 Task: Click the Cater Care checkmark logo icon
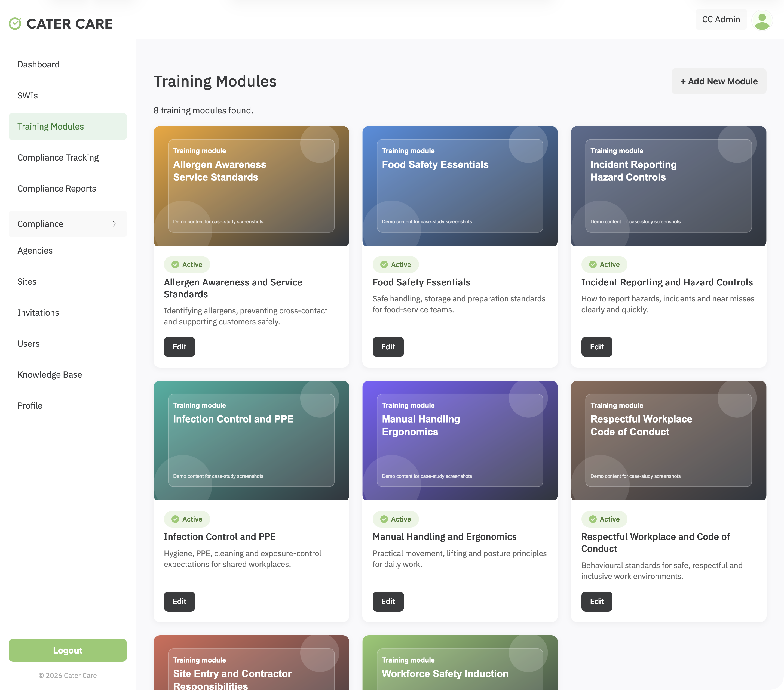(15, 24)
